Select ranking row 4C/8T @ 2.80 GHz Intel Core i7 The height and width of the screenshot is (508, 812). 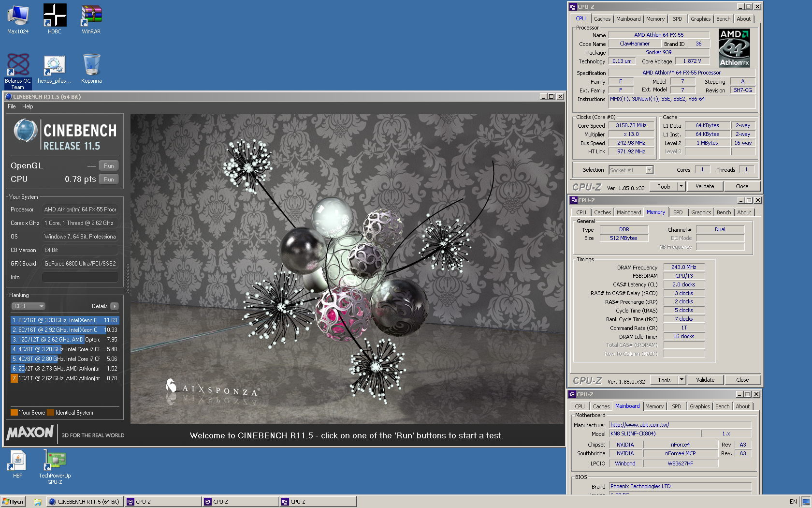point(64,359)
